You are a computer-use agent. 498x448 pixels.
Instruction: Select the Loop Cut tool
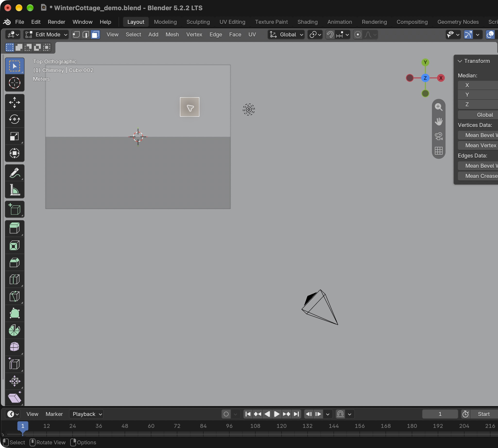15,279
